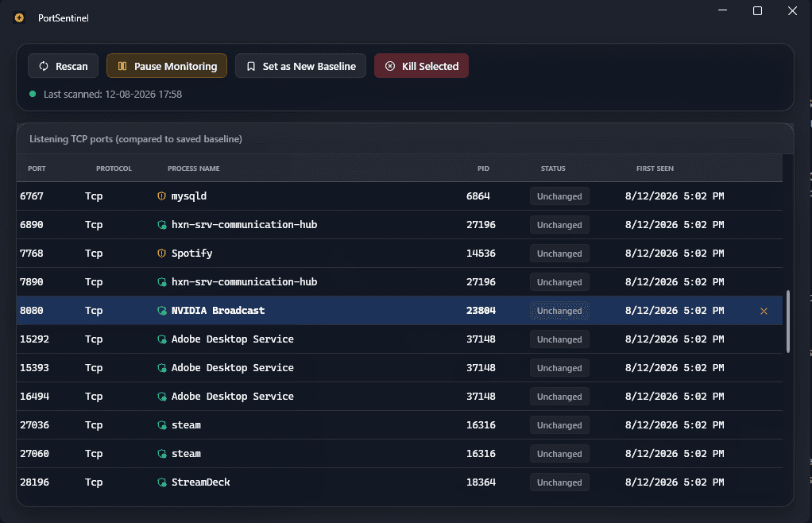
Task: Click the shield icon beside Spotify
Action: pyautogui.click(x=161, y=254)
